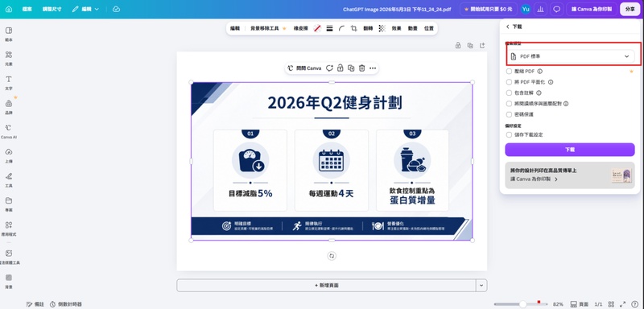
Task: Open the grid view icon in bottom bar
Action: [611, 304]
